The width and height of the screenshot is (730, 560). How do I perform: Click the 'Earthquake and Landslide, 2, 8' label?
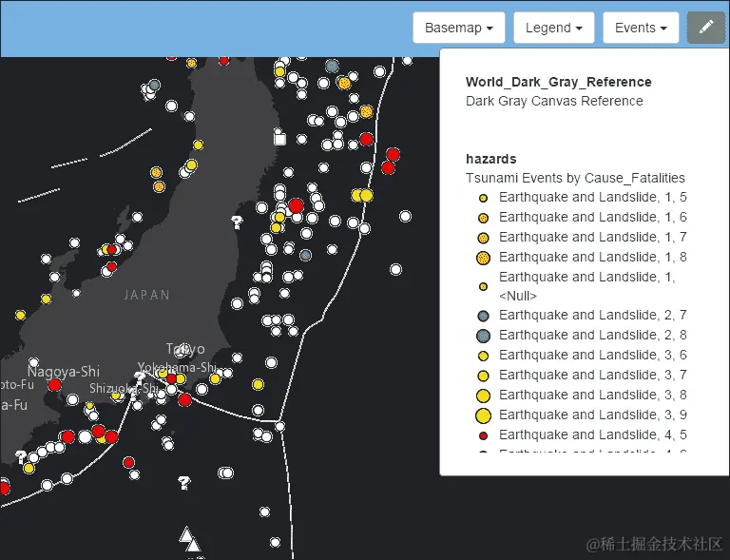pos(593,336)
